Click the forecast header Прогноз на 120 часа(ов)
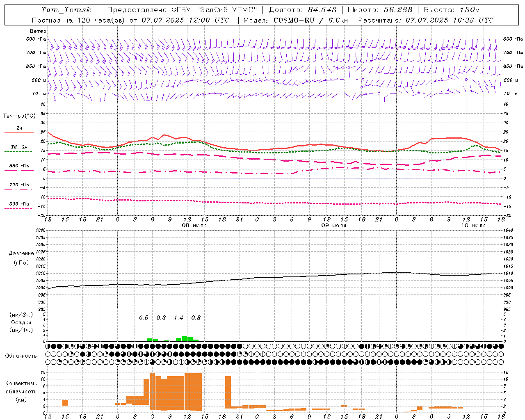The width and height of the screenshot is (525, 420). (79, 20)
